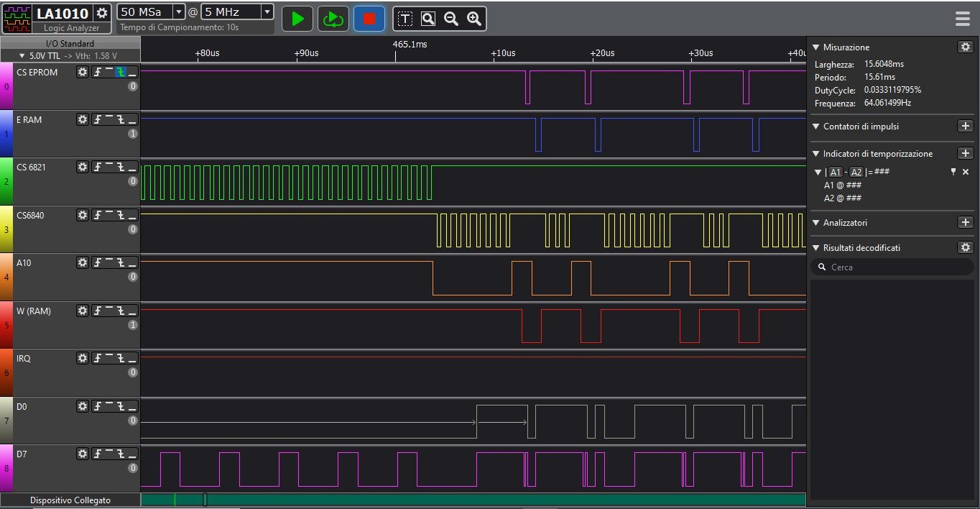Toggle falling edge trigger on CS EPROM

(x=121, y=72)
